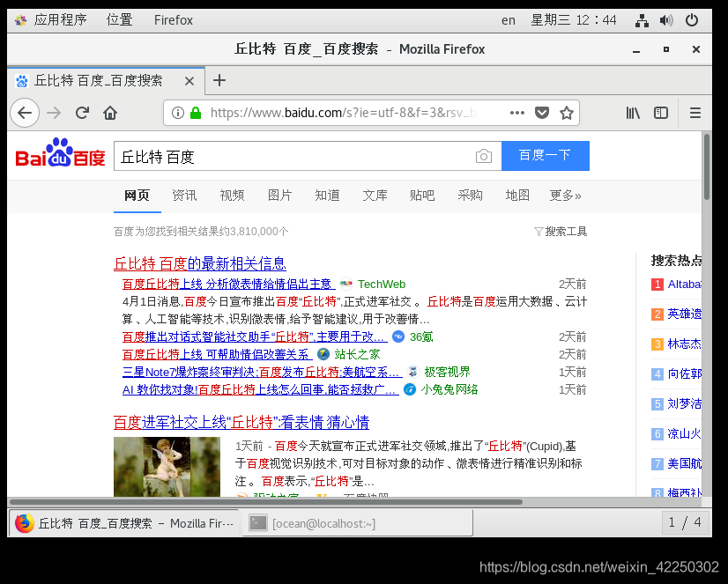Image resolution: width=728 pixels, height=584 pixels.
Task: Open the volume icon in top panel
Action: (x=666, y=20)
